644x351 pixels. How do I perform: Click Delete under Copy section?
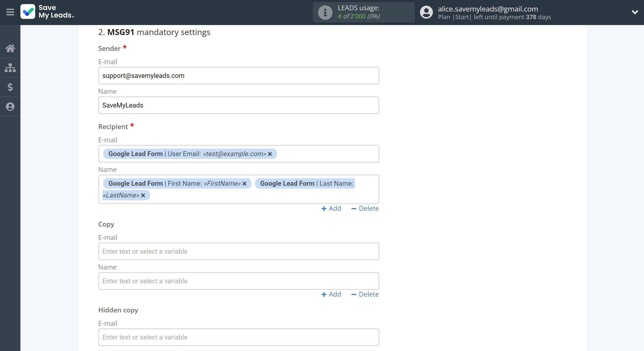point(365,294)
